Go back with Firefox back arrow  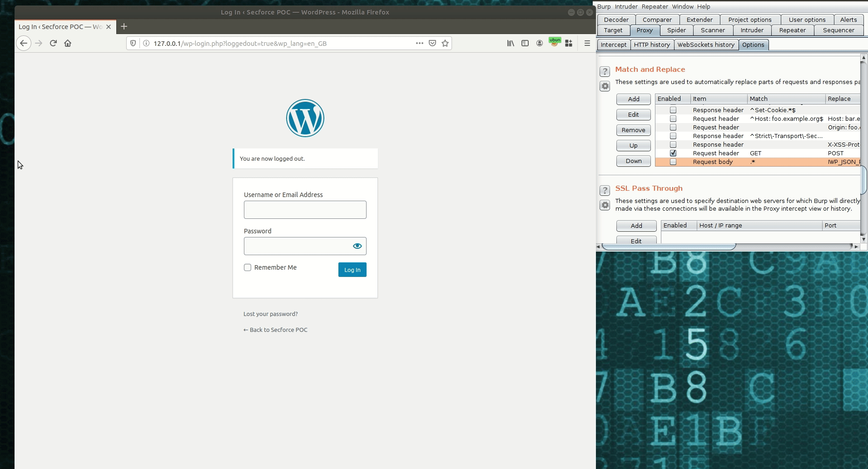tap(24, 43)
